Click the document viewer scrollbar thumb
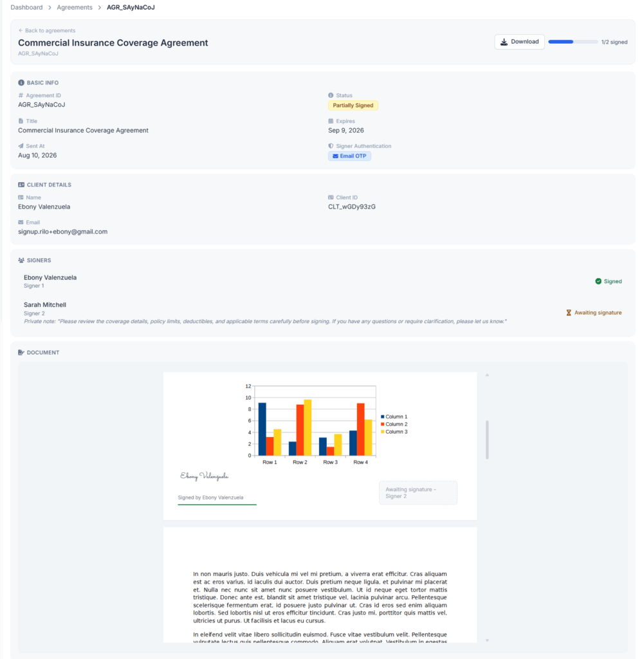This screenshot has width=644, height=659. click(487, 440)
